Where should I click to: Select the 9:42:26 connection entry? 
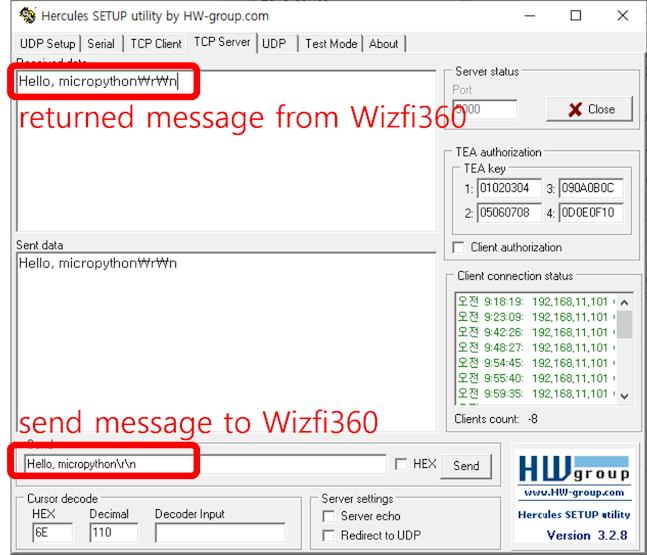pyautogui.click(x=536, y=333)
